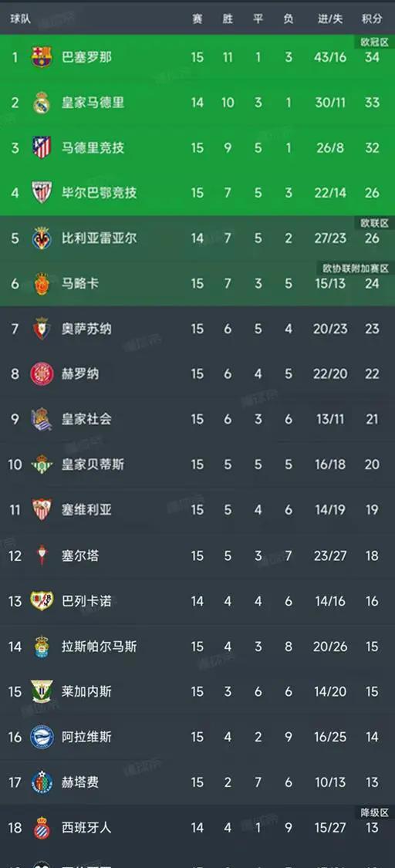The image size is (395, 868).
Task: Open the Osasuna crest icon
Action: pyautogui.click(x=42, y=329)
